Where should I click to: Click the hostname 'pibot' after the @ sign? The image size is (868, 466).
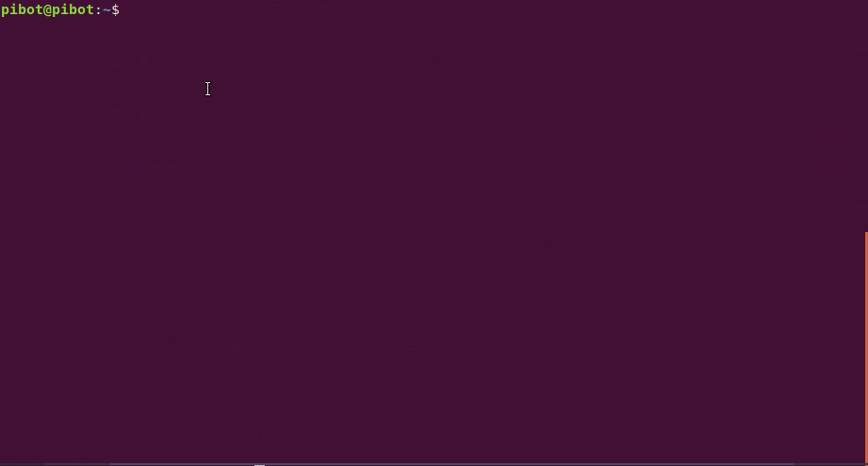(x=74, y=10)
